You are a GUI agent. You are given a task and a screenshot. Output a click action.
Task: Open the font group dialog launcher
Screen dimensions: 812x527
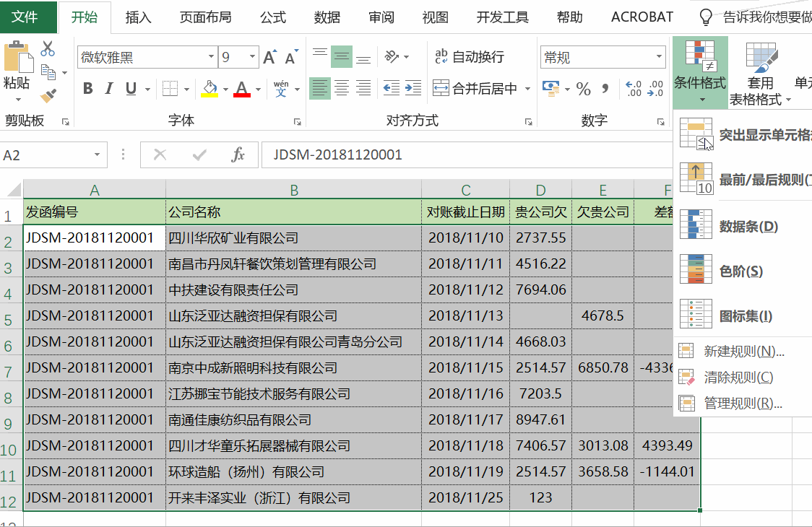tap(297, 122)
